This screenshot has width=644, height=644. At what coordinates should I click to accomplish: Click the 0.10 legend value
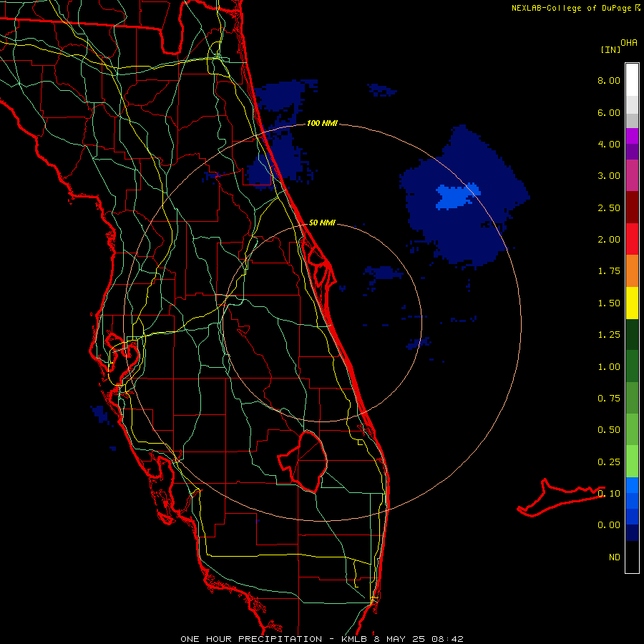click(x=609, y=494)
